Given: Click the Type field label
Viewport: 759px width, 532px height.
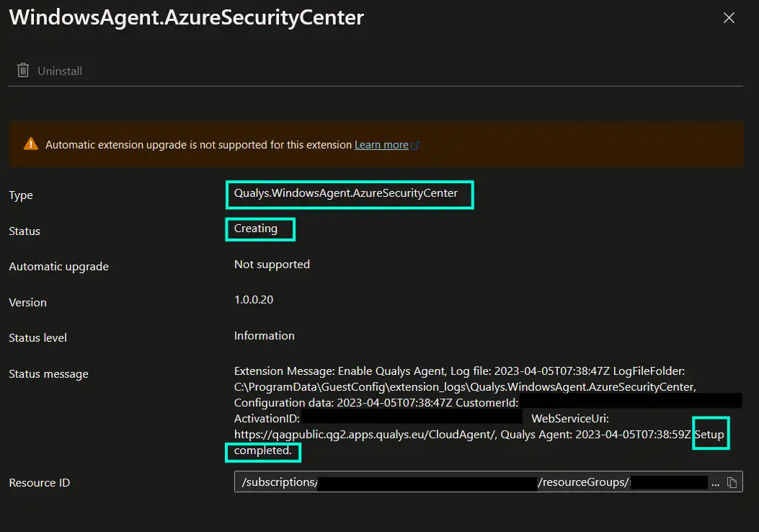Looking at the screenshot, I should point(21,195).
